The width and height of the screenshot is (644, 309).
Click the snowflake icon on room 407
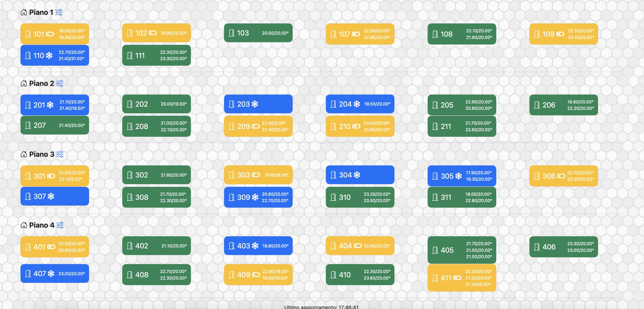point(51,273)
